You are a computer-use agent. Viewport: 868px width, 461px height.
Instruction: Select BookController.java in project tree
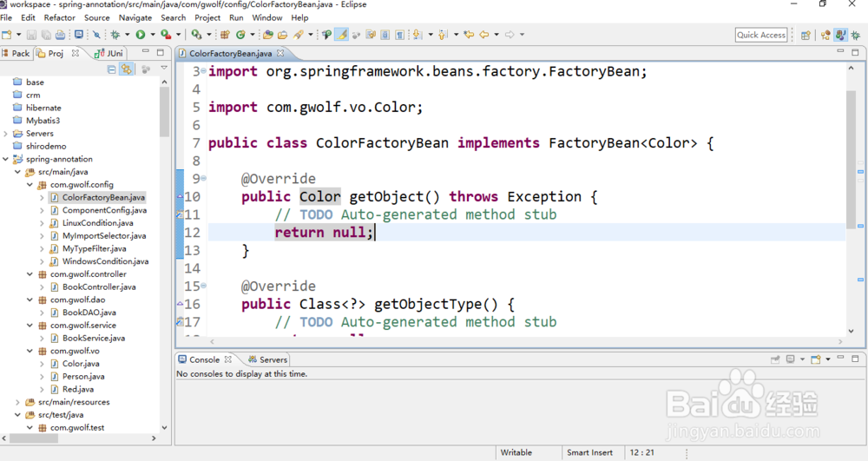point(99,286)
